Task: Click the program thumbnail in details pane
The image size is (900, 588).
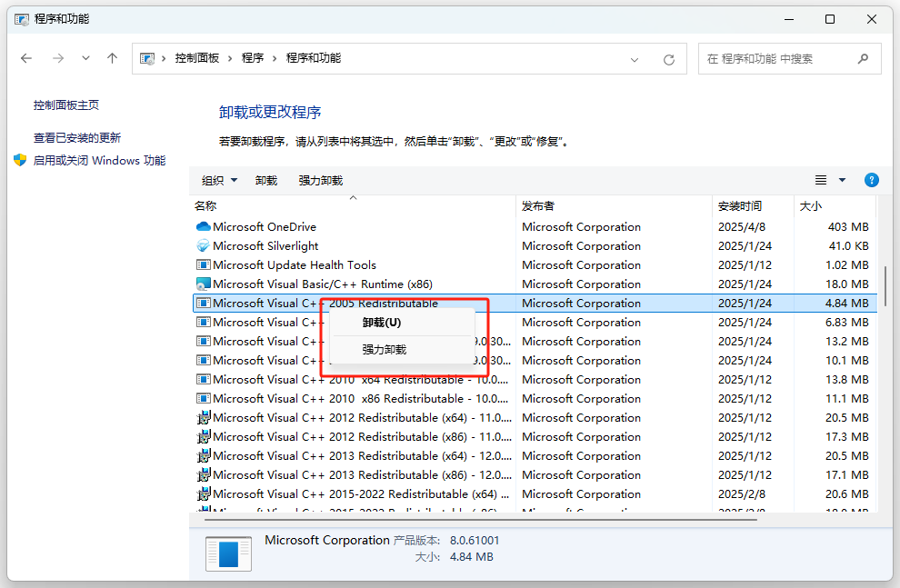Action: pyautogui.click(x=228, y=553)
